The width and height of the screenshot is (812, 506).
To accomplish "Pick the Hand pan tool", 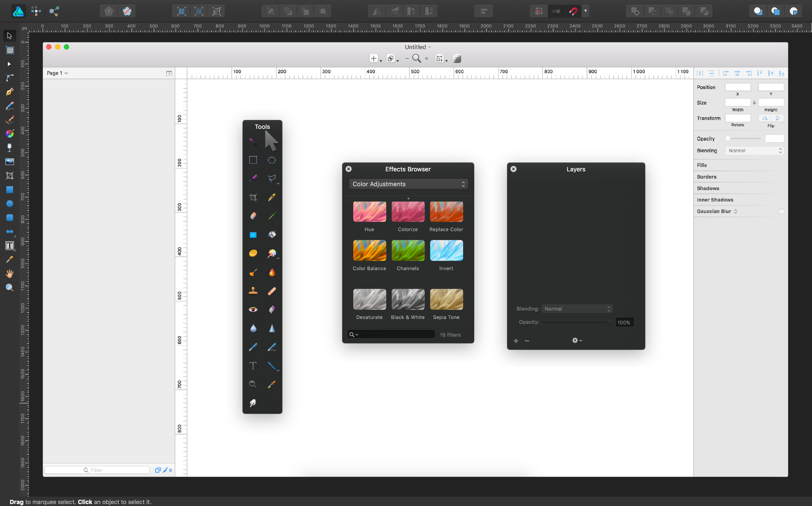I will click(x=10, y=274).
